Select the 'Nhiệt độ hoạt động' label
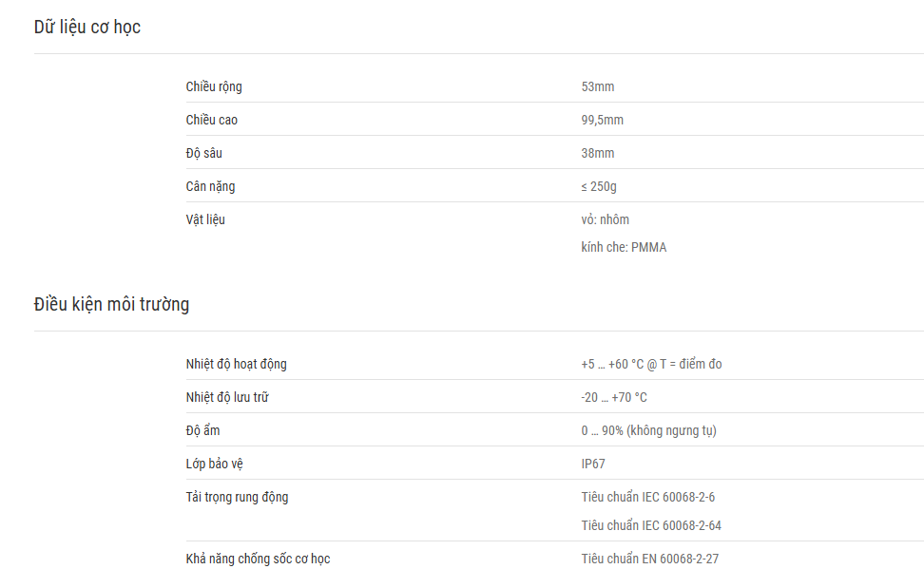This screenshot has width=924, height=588. click(237, 365)
